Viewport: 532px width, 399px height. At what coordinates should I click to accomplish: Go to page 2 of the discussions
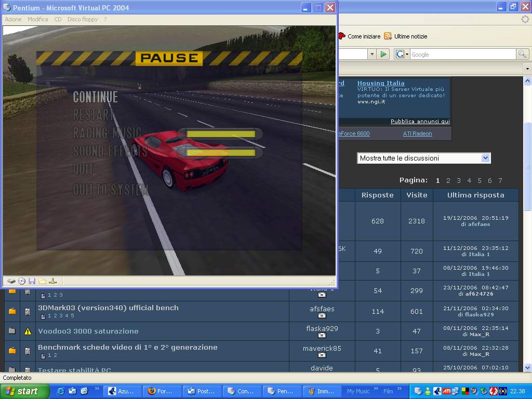[448, 180]
